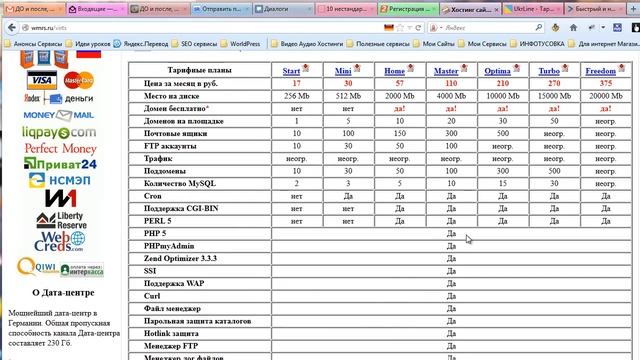Open the SEO сервисы bookmarks folder

click(194, 44)
